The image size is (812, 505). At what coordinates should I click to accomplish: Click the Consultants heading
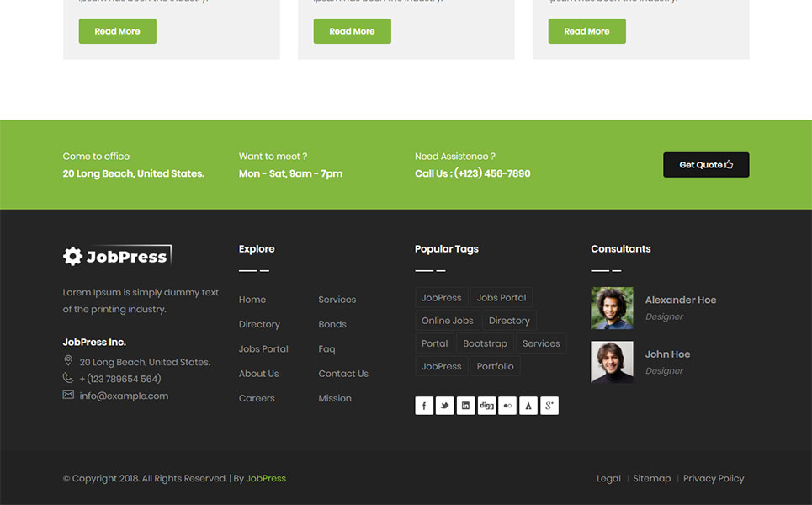621,248
